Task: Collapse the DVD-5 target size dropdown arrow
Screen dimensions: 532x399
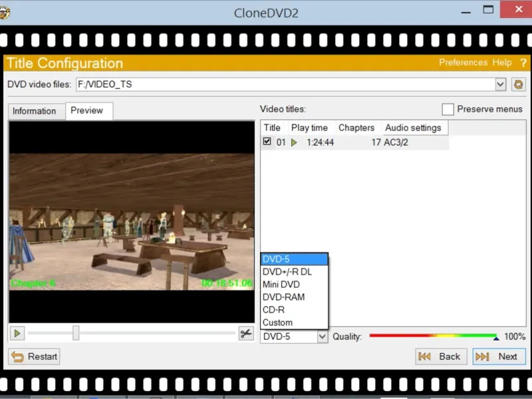Action: coord(323,336)
